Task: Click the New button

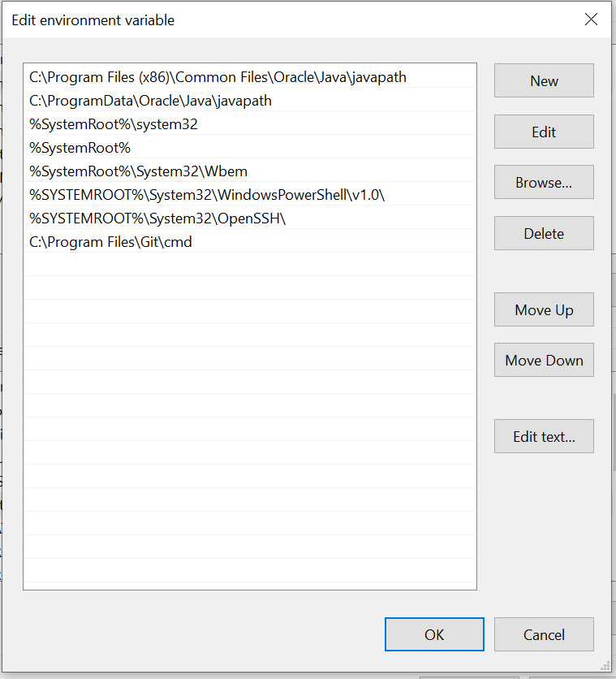Action: click(544, 81)
